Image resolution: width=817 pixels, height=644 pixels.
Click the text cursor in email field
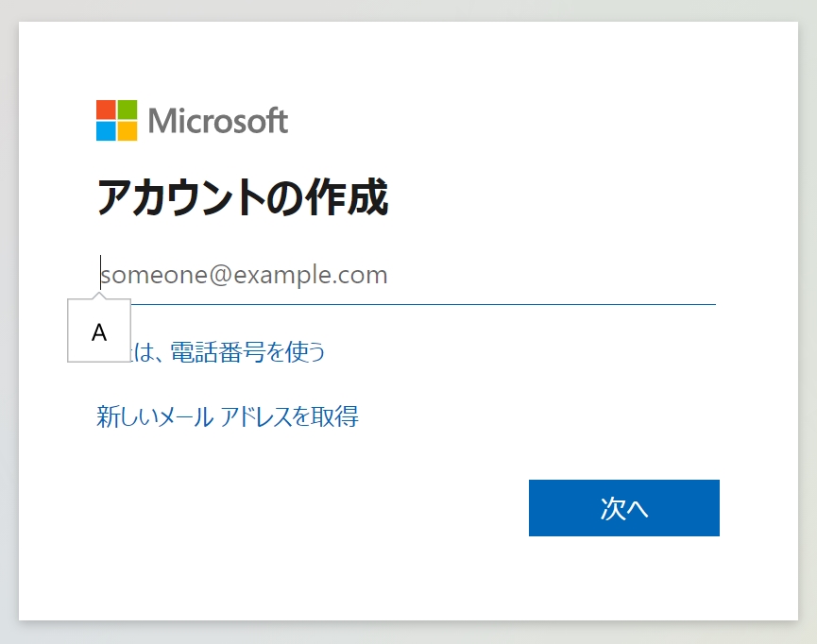coord(100,272)
